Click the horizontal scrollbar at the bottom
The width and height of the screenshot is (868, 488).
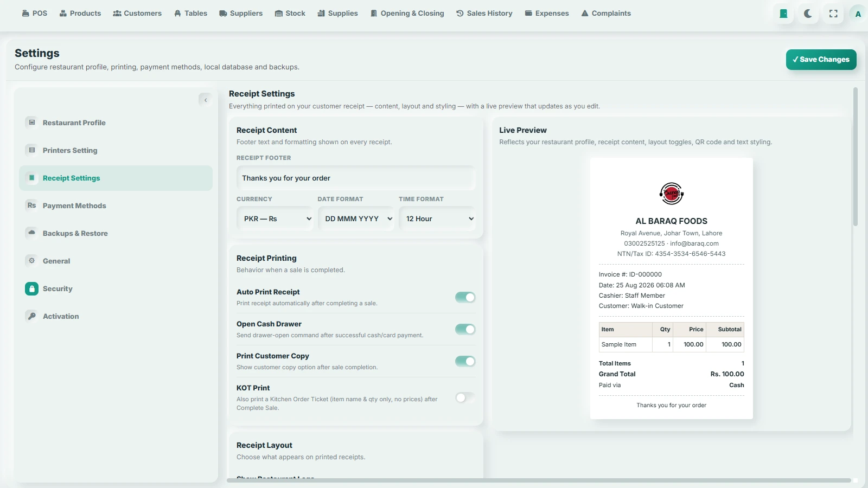click(x=539, y=480)
